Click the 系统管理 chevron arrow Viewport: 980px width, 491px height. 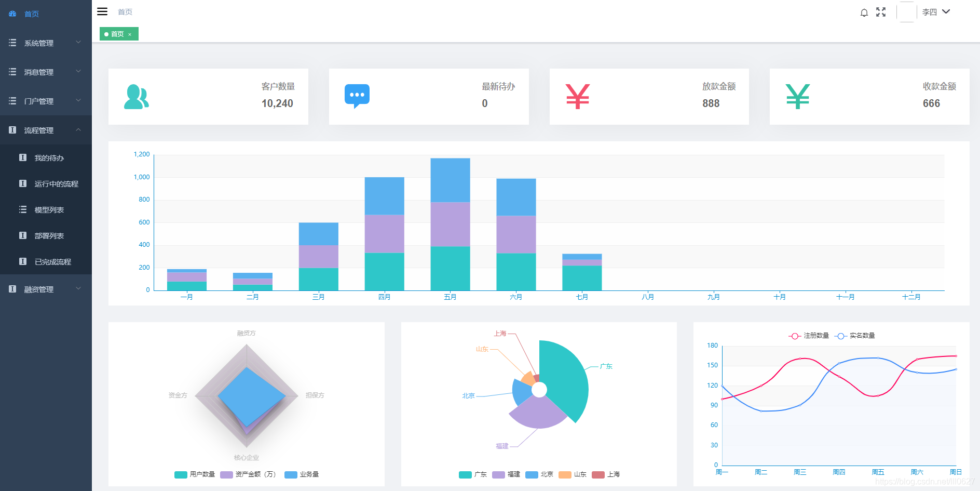[78, 42]
